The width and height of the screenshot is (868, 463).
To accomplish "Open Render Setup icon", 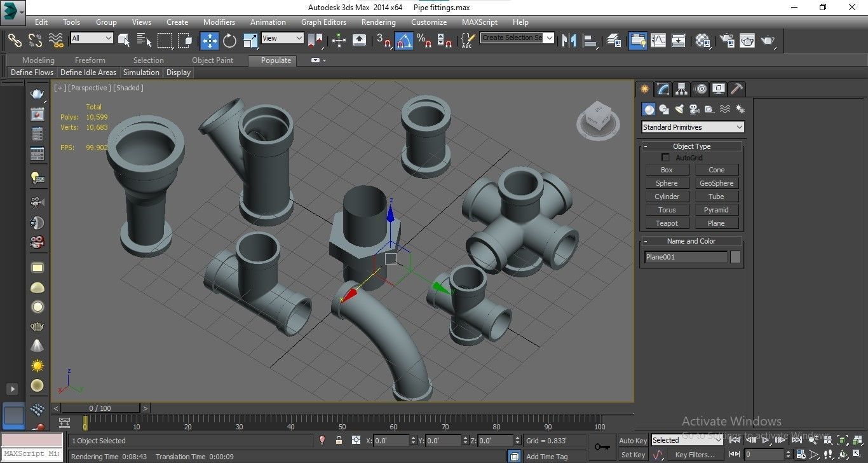I will [726, 40].
